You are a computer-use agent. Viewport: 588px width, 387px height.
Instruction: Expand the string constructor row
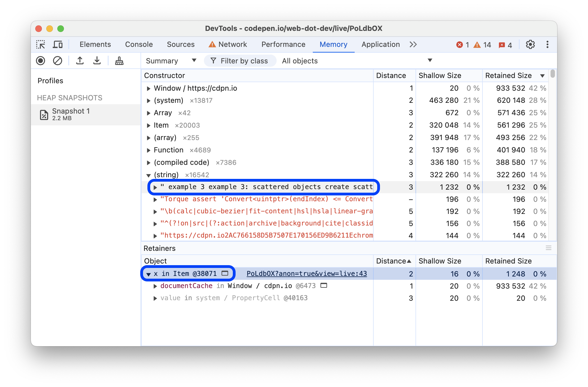pos(148,175)
